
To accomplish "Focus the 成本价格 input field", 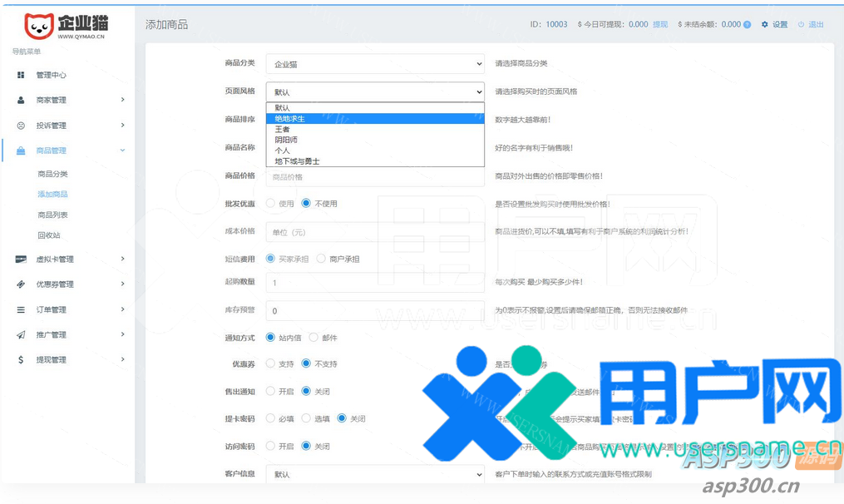I will point(375,232).
